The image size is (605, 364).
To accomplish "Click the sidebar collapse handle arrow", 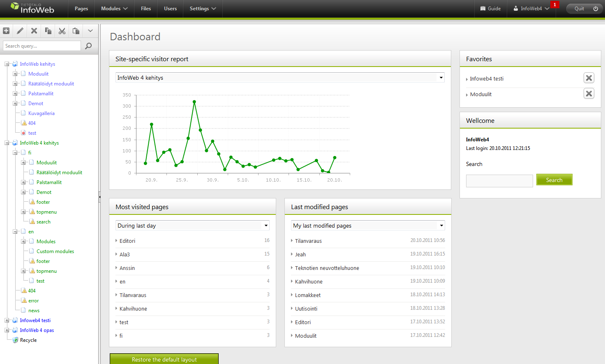I will [99, 197].
